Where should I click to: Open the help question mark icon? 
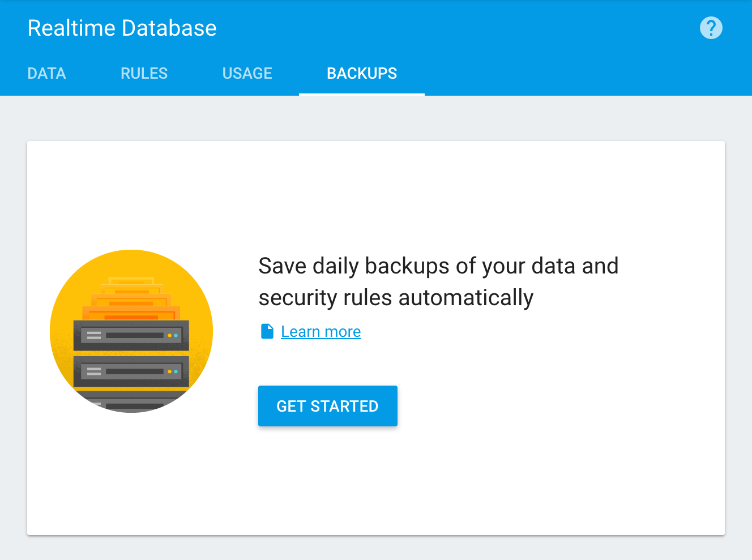[x=711, y=28]
